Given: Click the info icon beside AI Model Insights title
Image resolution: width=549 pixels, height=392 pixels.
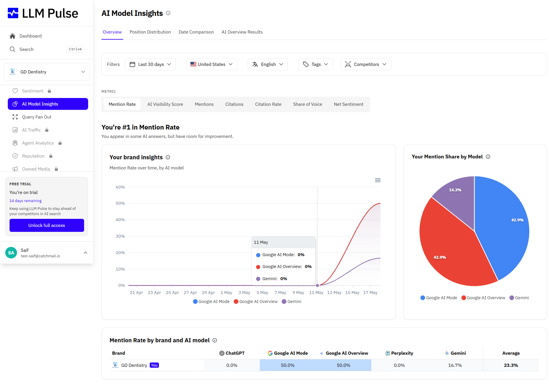Looking at the screenshot, I should tap(168, 13).
